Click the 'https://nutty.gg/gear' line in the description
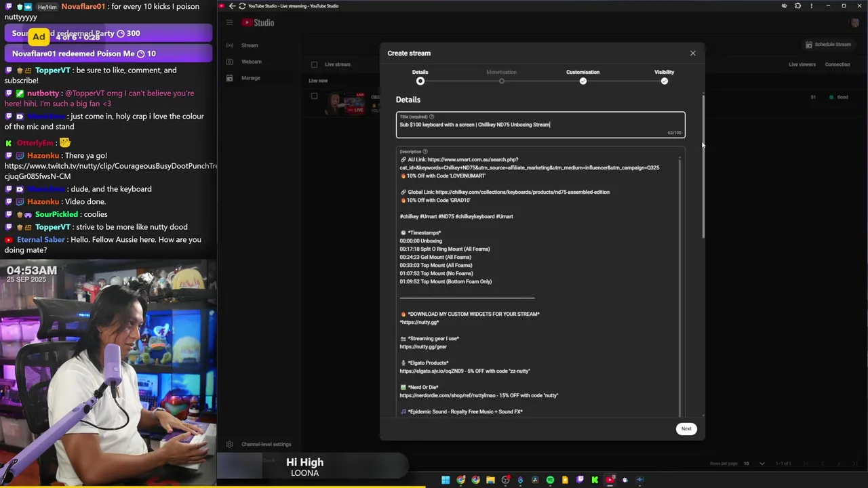The height and width of the screenshot is (488, 868). tap(423, 346)
